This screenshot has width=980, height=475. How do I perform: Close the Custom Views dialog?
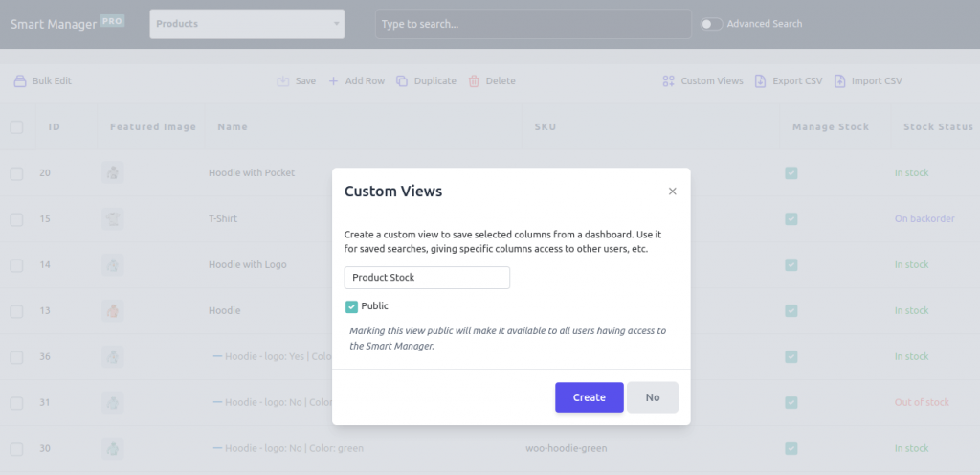pyautogui.click(x=673, y=192)
